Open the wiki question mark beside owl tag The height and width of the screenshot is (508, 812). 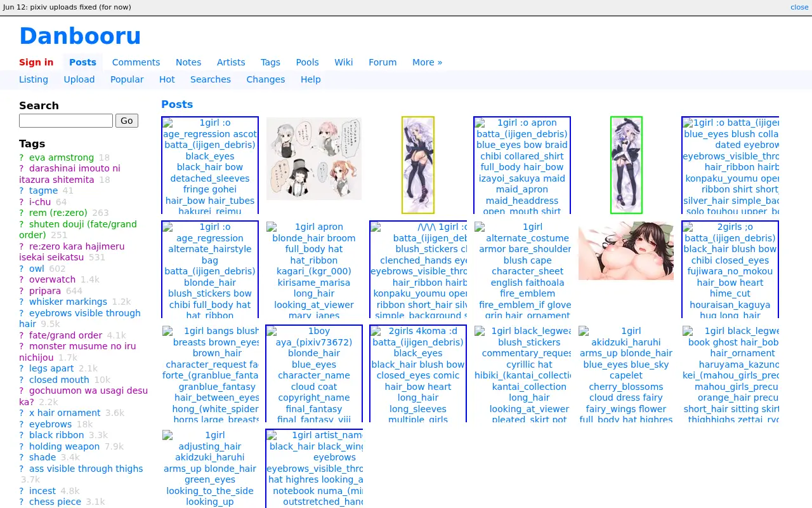tap(22, 269)
